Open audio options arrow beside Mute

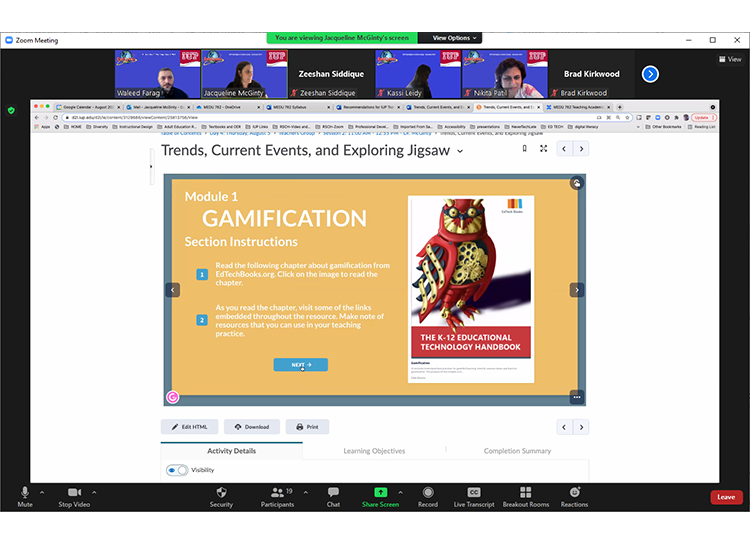(42, 492)
